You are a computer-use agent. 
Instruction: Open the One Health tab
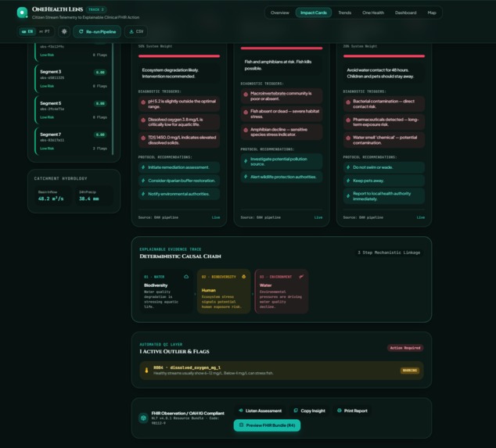pos(373,13)
